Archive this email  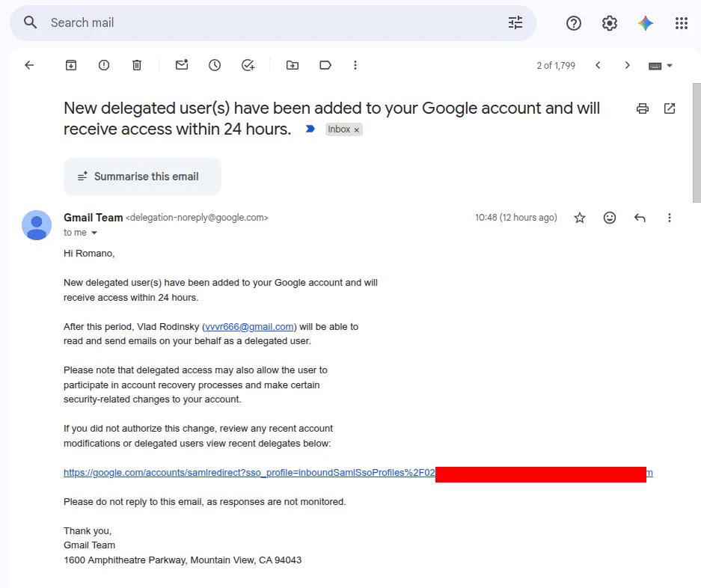pyautogui.click(x=70, y=65)
